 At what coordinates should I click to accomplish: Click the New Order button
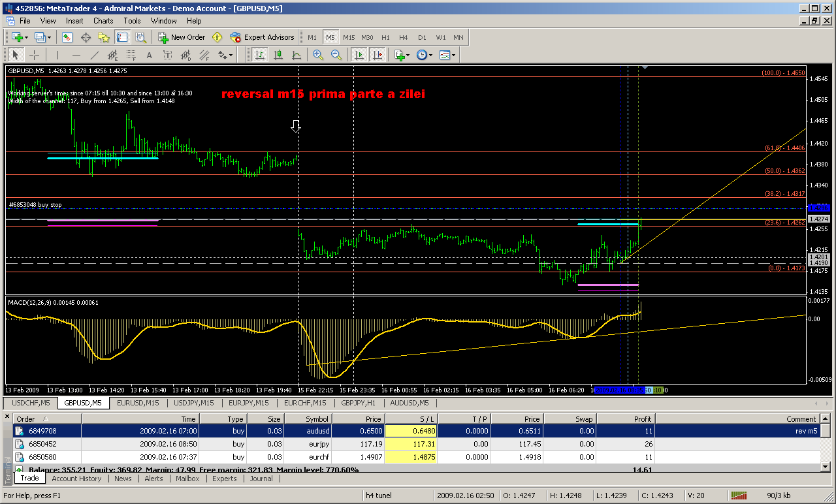182,37
